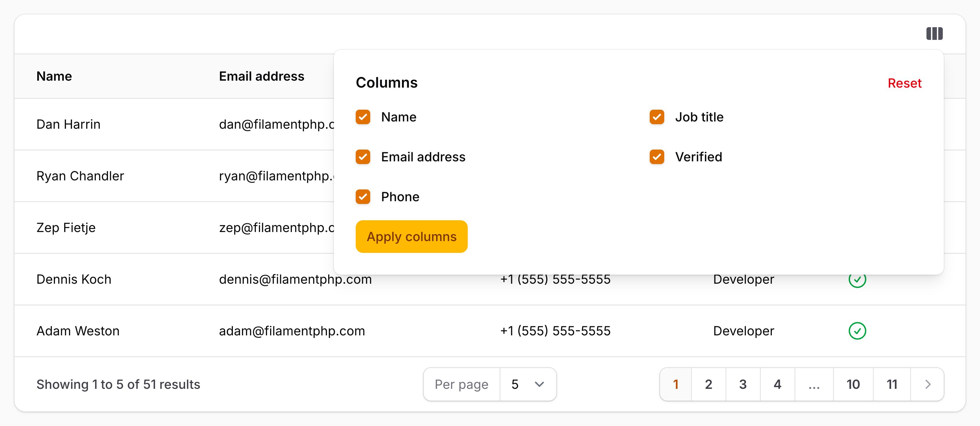980x426 pixels.
Task: Reset the column selection
Action: point(904,83)
